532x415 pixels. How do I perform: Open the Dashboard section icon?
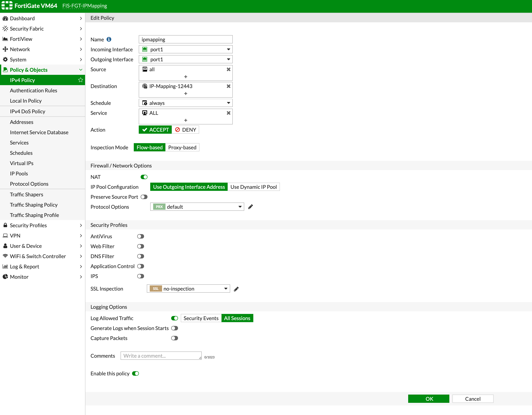click(x=6, y=18)
